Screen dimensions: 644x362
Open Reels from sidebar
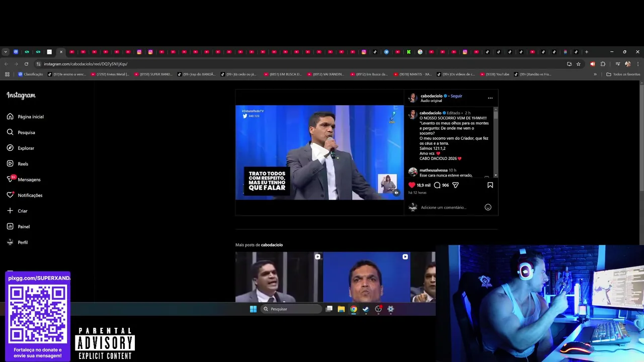[17, 164]
